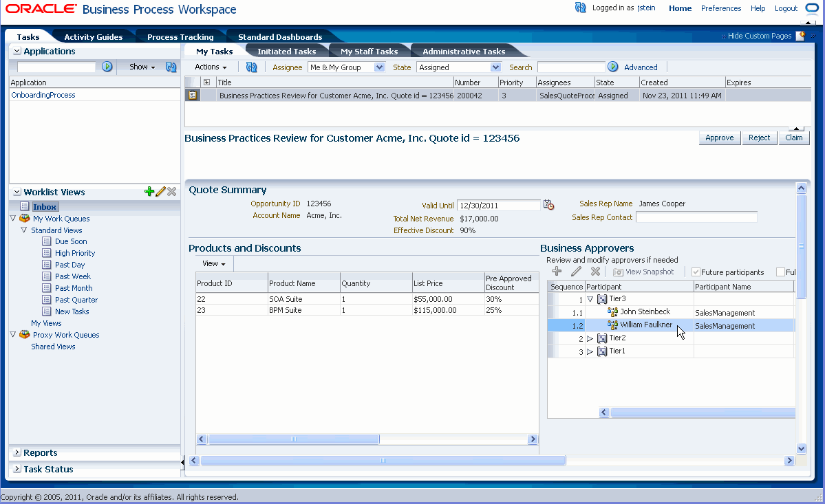The width and height of the screenshot is (825, 504).
Task: Expand the Tier1 approver node
Action: [x=590, y=351]
